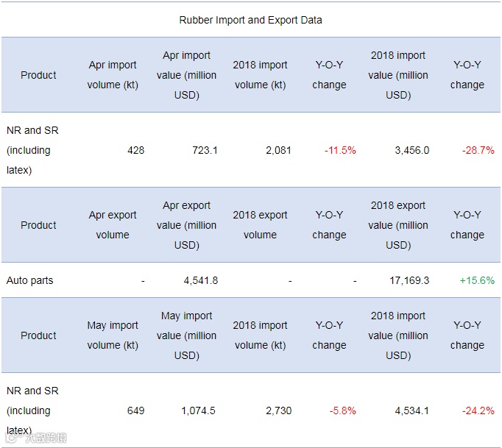Image resolution: width=502 pixels, height=448 pixels.
Task: Select the 2018 export value header
Action: pos(398,225)
